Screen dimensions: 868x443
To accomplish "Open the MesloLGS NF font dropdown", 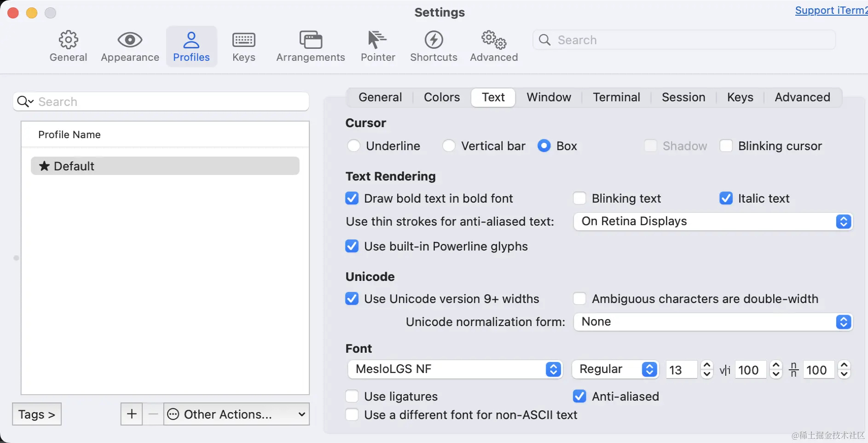I will [455, 369].
